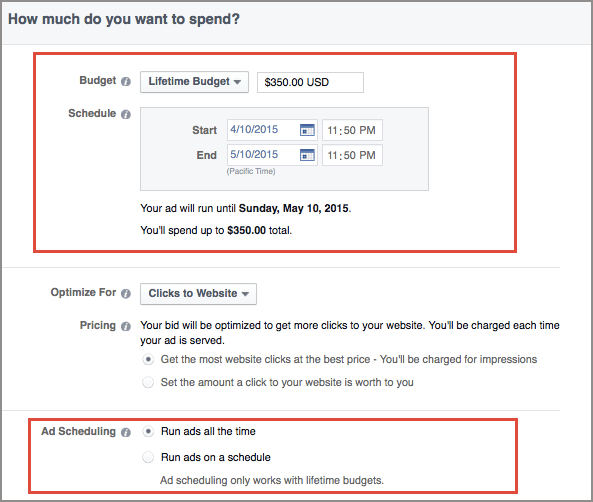
Task: Choose 'Run ads on a schedule' radio button
Action: pos(148,457)
